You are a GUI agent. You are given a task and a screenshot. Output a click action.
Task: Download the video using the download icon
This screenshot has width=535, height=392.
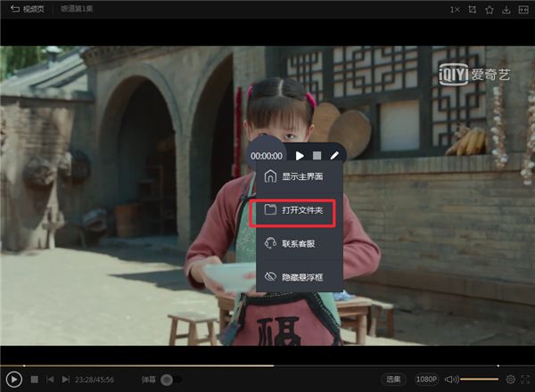click(506, 10)
